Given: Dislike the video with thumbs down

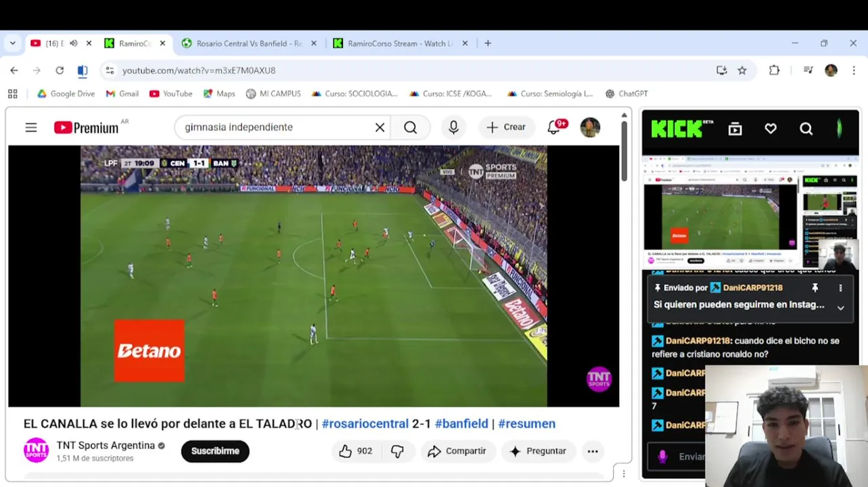Looking at the screenshot, I should pos(397,451).
